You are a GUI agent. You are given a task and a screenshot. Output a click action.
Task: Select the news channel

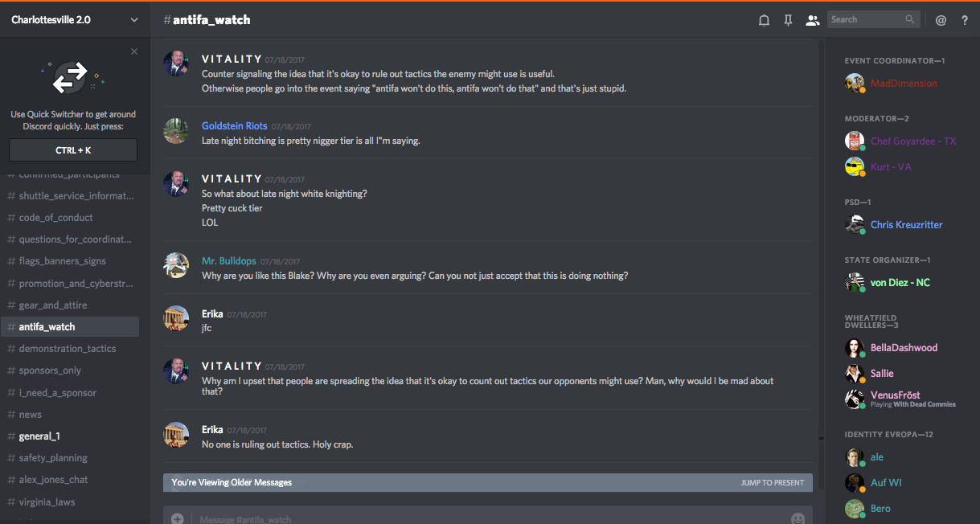pos(31,415)
